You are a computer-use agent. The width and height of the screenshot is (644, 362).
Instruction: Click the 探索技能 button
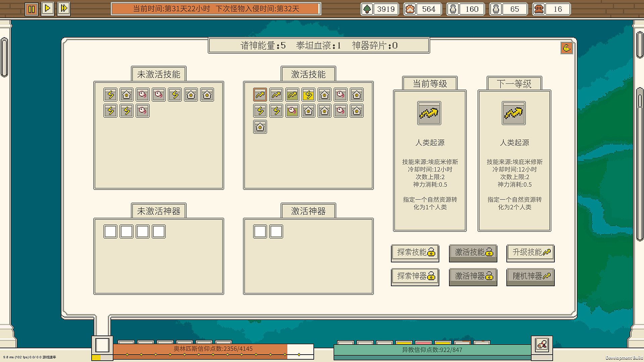click(x=415, y=253)
